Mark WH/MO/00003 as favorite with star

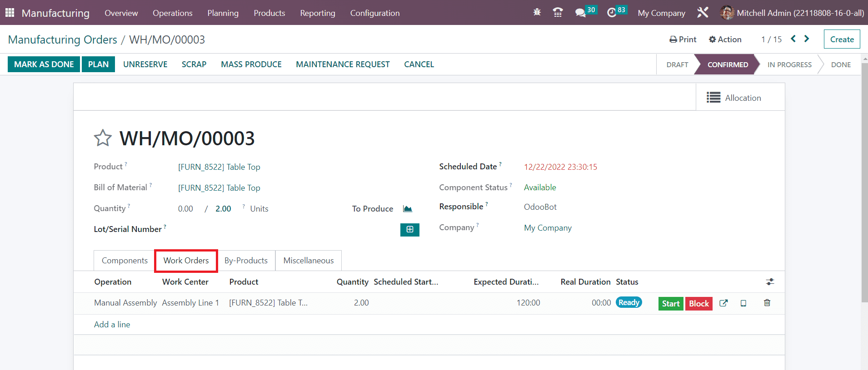[103, 138]
